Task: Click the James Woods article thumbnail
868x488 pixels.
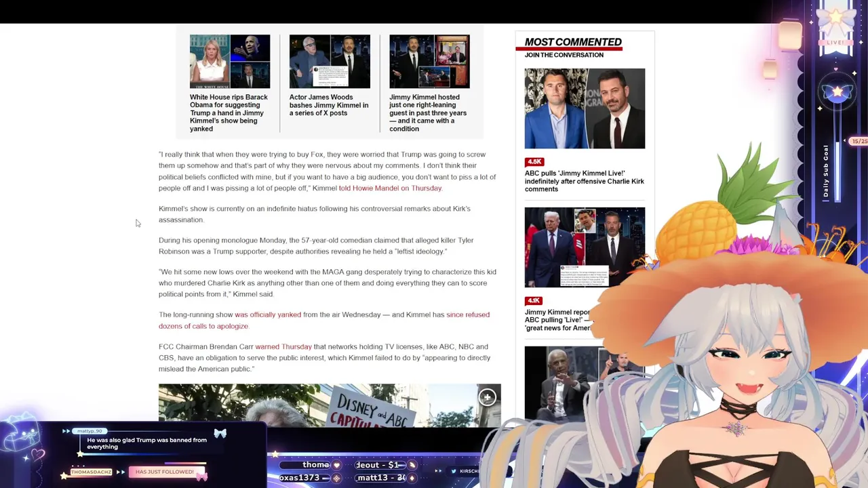Action: (x=330, y=62)
